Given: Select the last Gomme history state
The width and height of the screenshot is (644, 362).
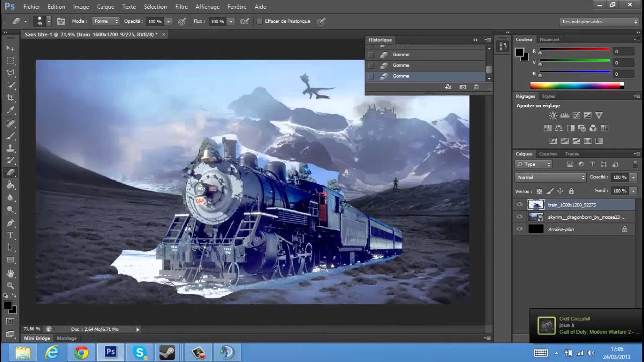Looking at the screenshot, I should [x=426, y=76].
